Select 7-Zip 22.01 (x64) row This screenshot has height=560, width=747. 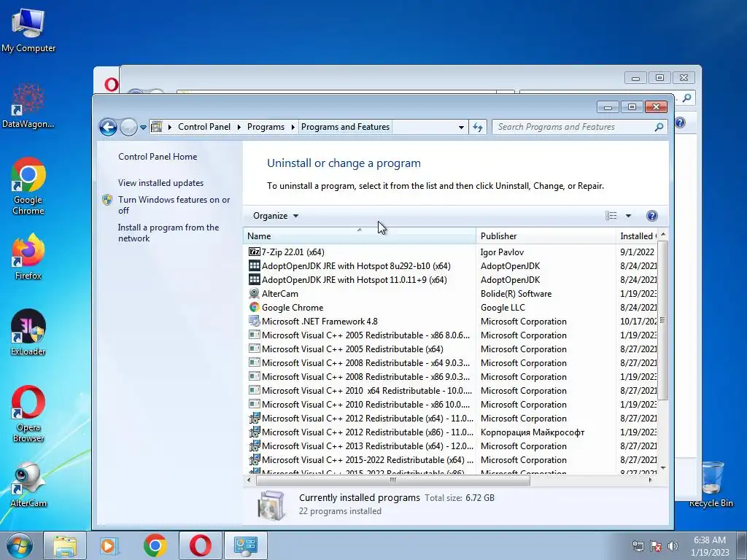(x=452, y=252)
